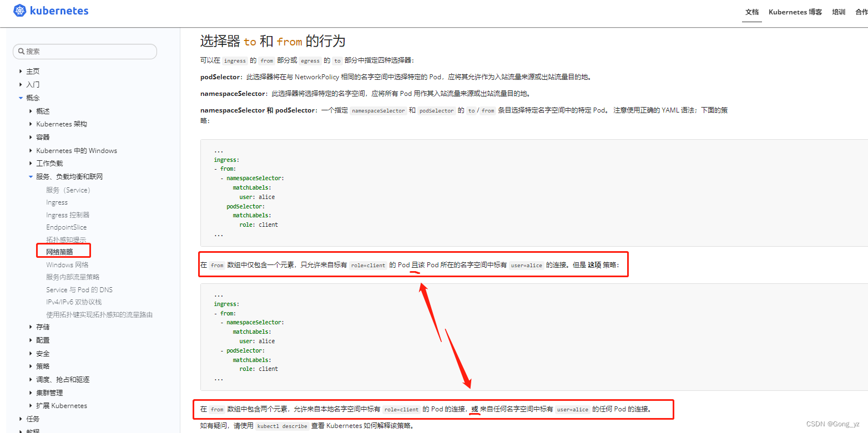
Task: Expand Kubernetes 中的 Windows arrow
Action: (31, 151)
